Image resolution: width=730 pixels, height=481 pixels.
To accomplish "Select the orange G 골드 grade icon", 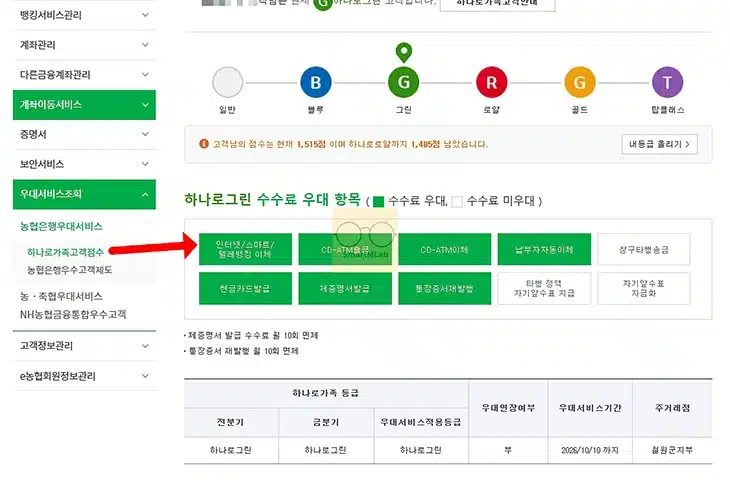I will [x=580, y=82].
